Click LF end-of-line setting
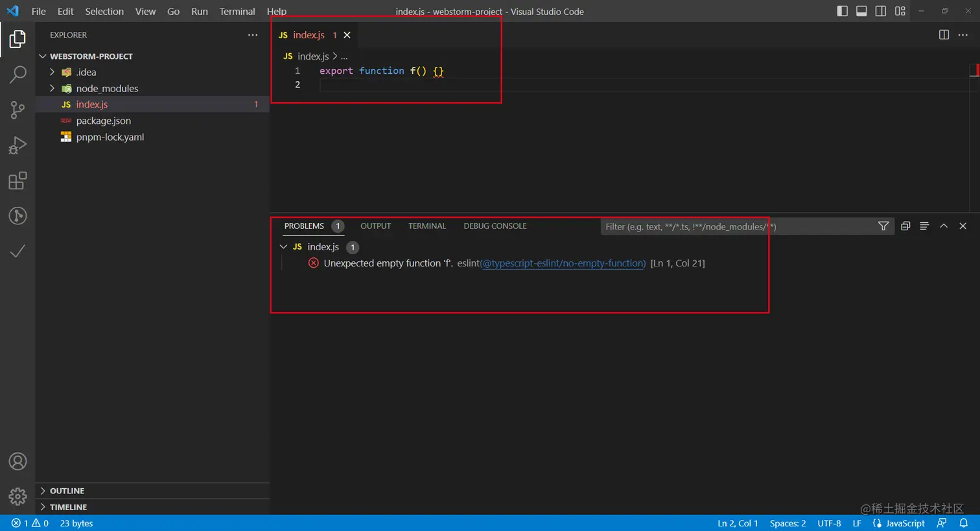The height and width of the screenshot is (531, 980). coord(857,523)
